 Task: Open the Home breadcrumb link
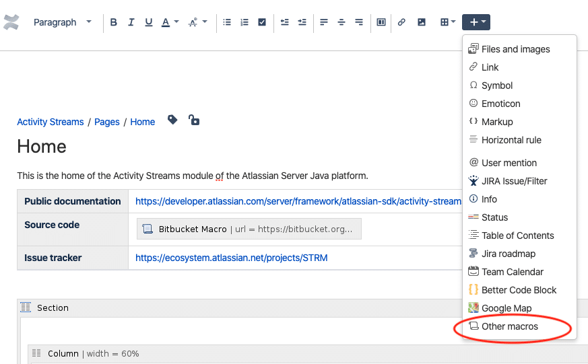143,122
